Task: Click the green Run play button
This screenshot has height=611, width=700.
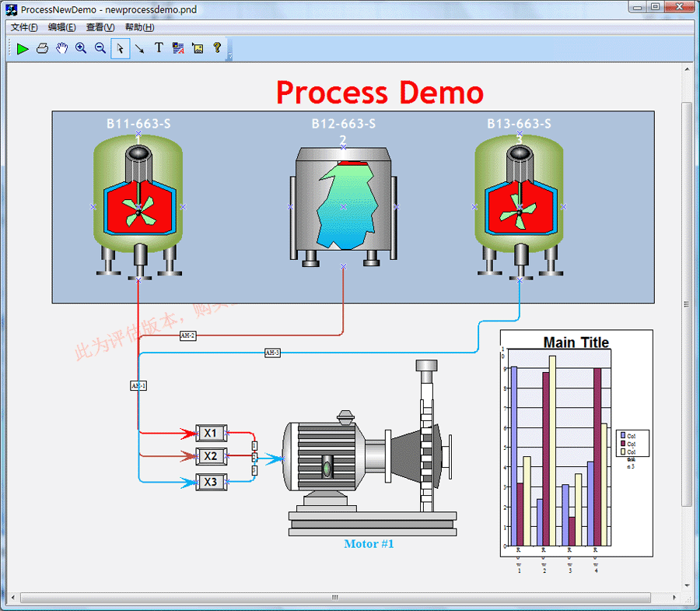Action: [23, 48]
